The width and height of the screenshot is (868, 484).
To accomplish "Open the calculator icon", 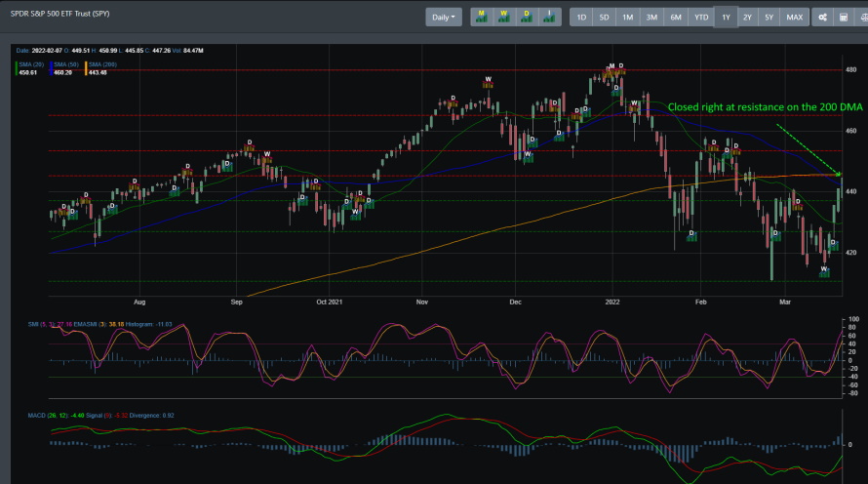I will 844,18.
